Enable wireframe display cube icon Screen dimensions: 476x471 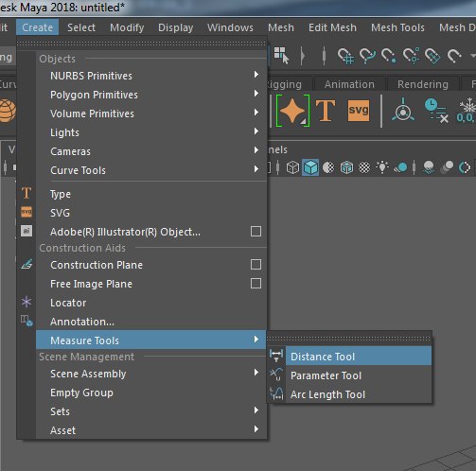tap(292, 167)
